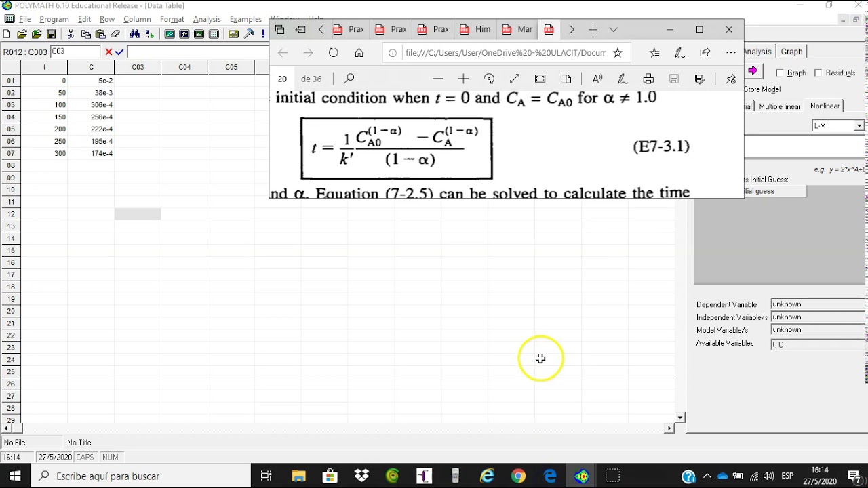Click the Edge address bar URL
This screenshot has width=868, height=488.
click(505, 52)
